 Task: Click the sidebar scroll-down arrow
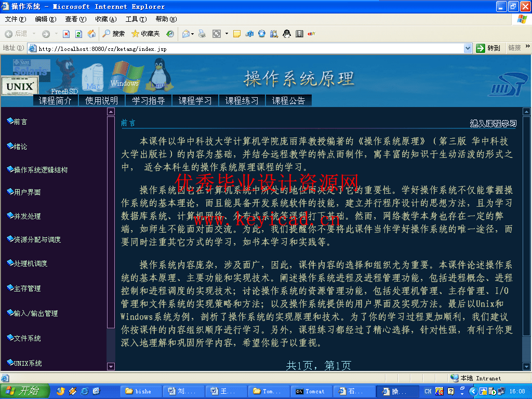click(x=111, y=366)
